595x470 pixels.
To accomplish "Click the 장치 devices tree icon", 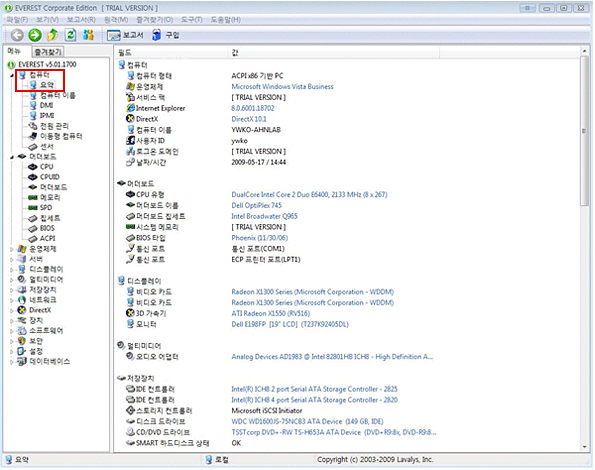I will [22, 321].
